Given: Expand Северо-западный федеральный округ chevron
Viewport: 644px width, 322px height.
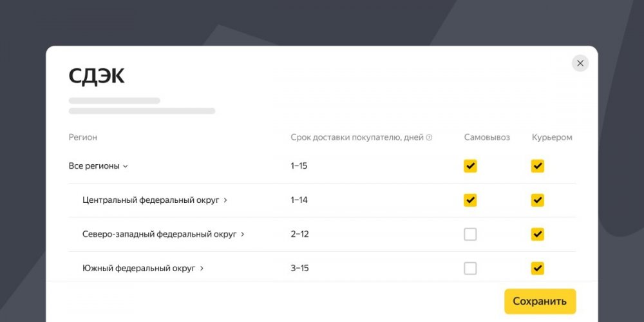Looking at the screenshot, I should pos(243,234).
